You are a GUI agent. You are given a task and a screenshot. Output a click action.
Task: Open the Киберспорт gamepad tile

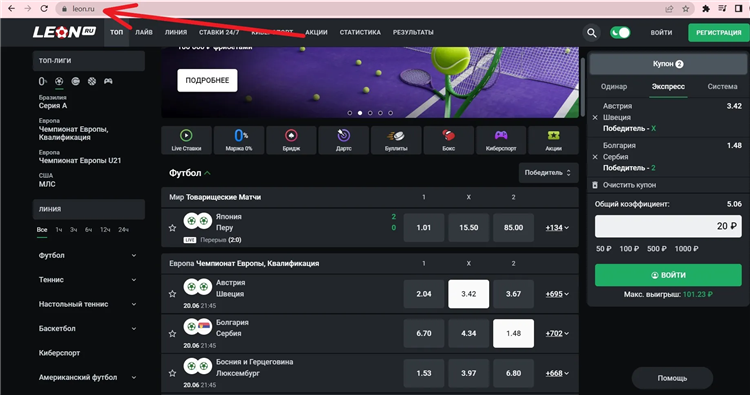[x=501, y=140]
